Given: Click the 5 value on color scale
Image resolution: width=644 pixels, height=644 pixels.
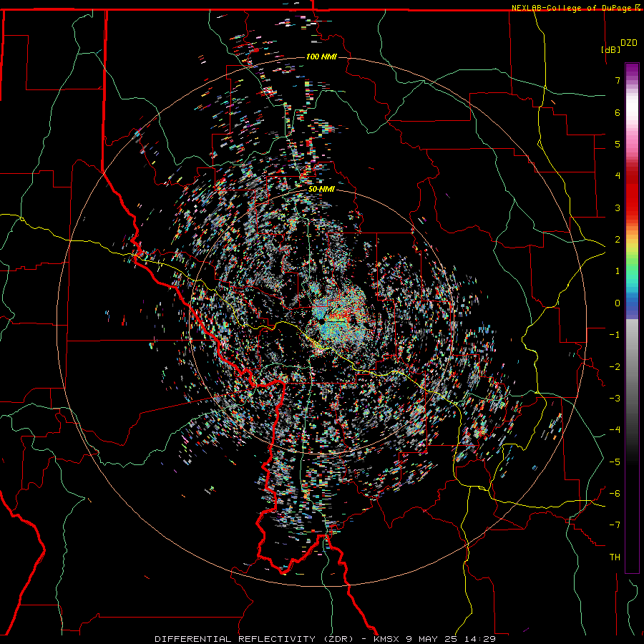Looking at the screenshot, I should (618, 144).
